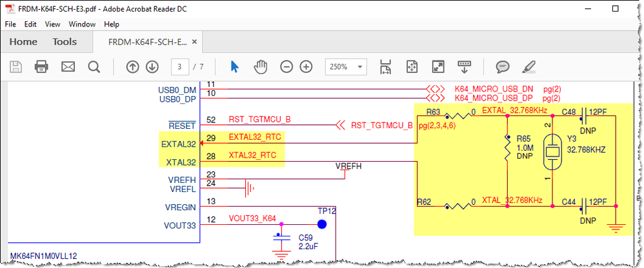
Task: Fit one full page icon
Action: point(412,66)
